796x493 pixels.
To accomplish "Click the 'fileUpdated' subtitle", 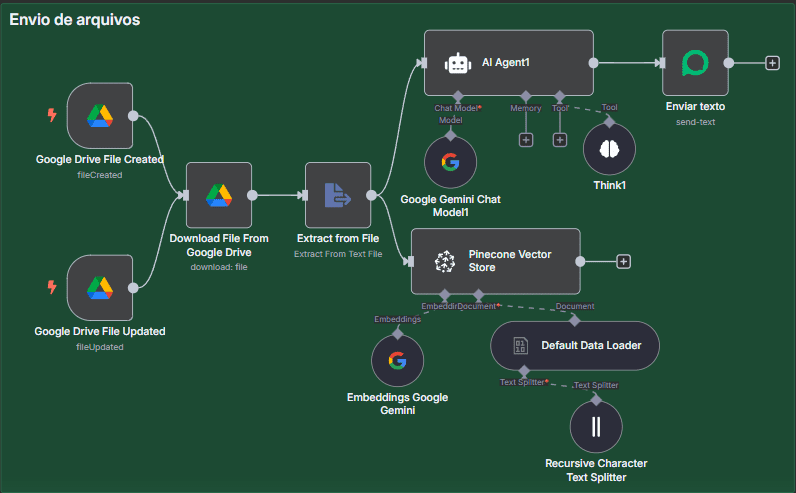I will pos(100,347).
